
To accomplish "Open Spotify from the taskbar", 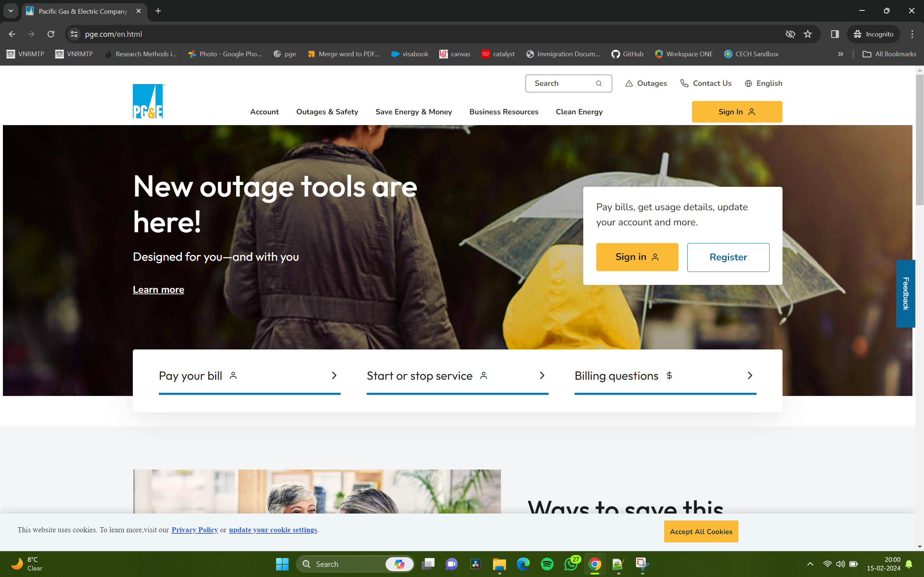I will (x=547, y=564).
